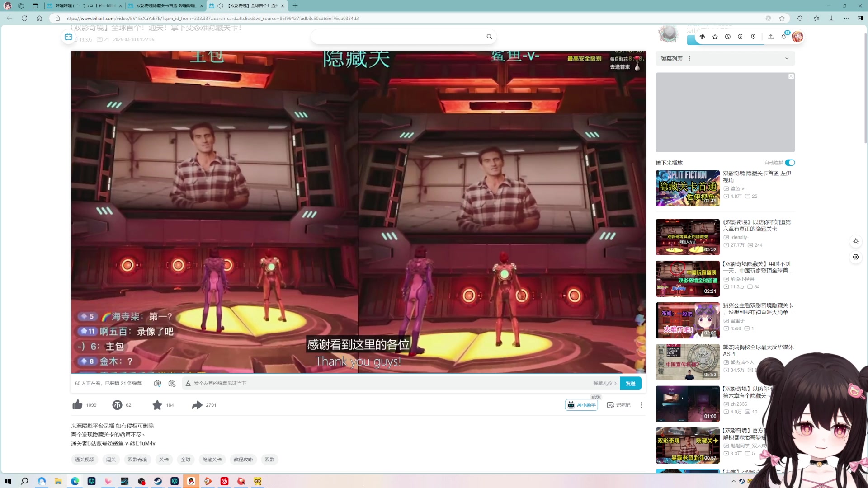
Task: Open 弹幕礼仪 danmaku etiquette link
Action: pyautogui.click(x=604, y=383)
